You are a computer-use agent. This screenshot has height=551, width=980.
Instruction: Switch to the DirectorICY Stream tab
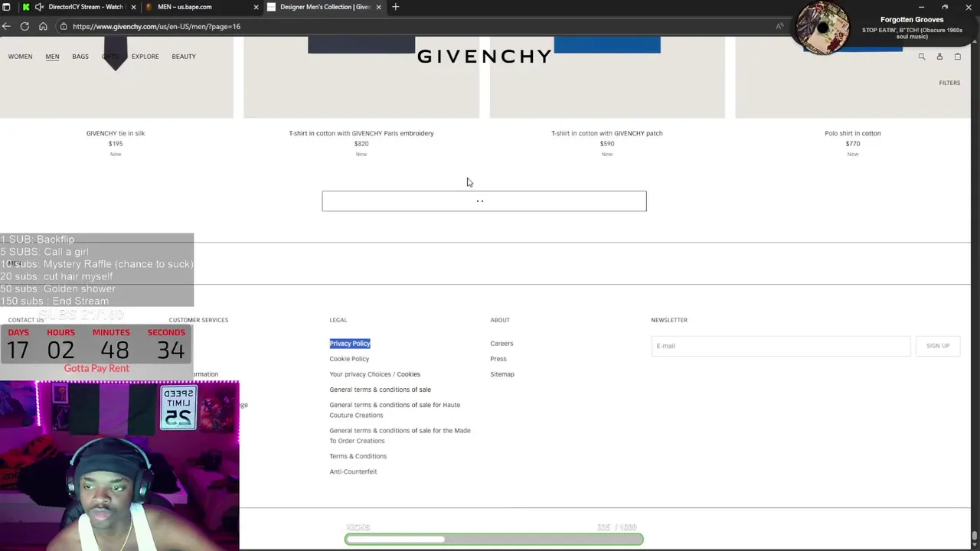(78, 7)
